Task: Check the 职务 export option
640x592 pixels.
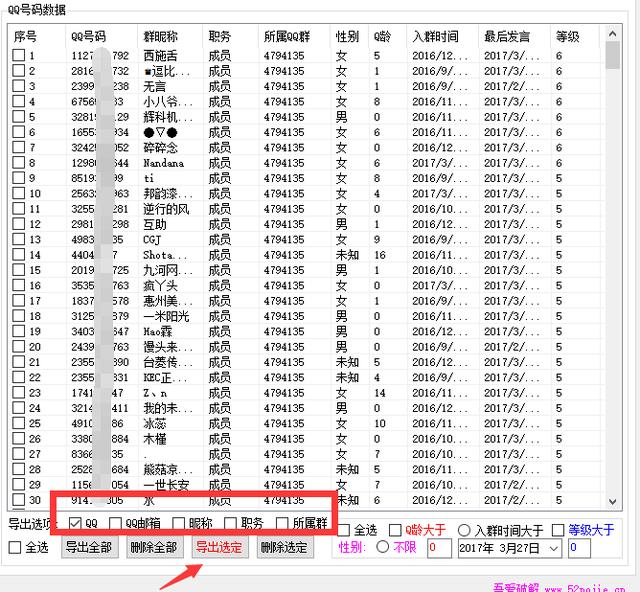Action: pyautogui.click(x=231, y=523)
